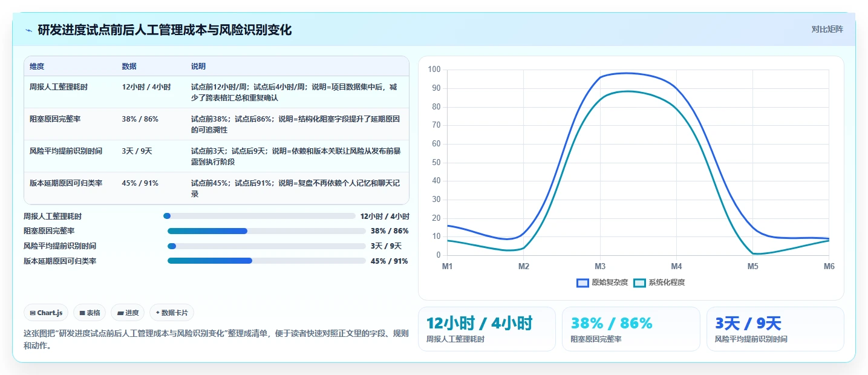Click the 原始复杂度 legend color box

tap(582, 282)
